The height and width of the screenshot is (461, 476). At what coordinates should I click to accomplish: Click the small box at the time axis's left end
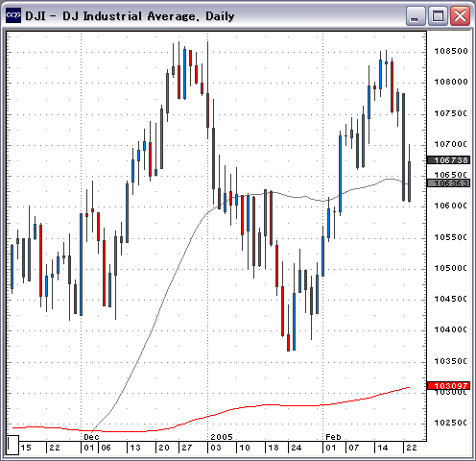[x=12, y=445]
